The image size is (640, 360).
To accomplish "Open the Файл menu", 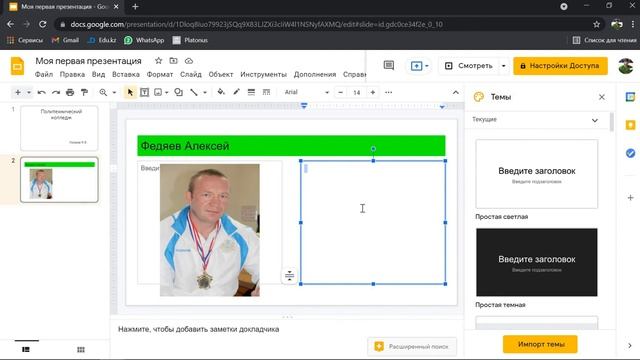I will click(x=44, y=74).
